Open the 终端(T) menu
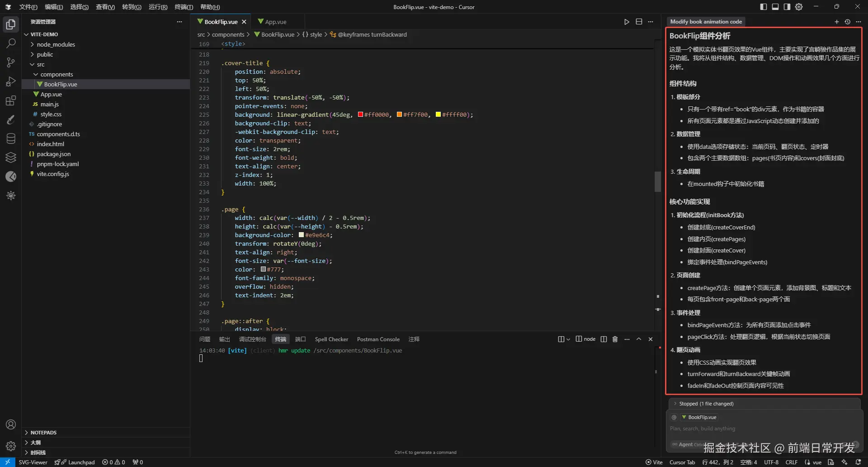The width and height of the screenshot is (868, 467). 184,7
